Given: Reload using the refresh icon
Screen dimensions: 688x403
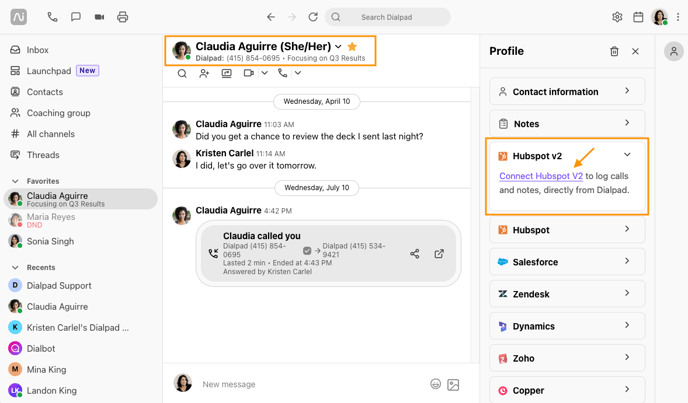Looking at the screenshot, I should 313,17.
